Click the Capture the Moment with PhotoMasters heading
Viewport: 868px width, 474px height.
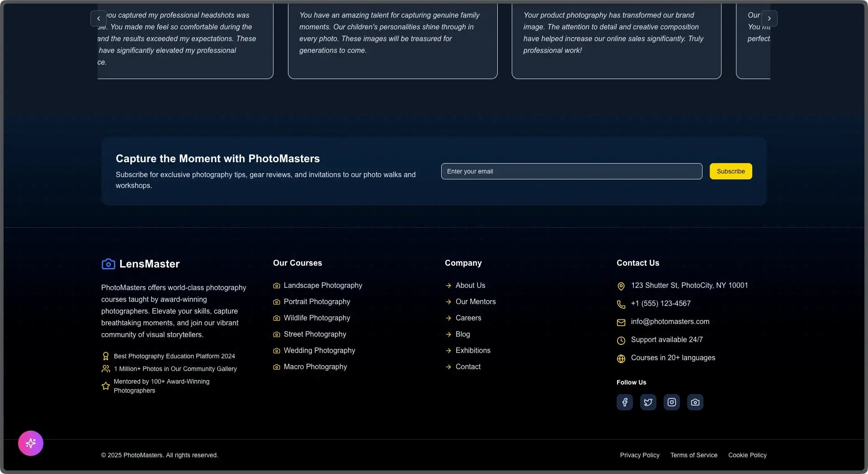217,159
